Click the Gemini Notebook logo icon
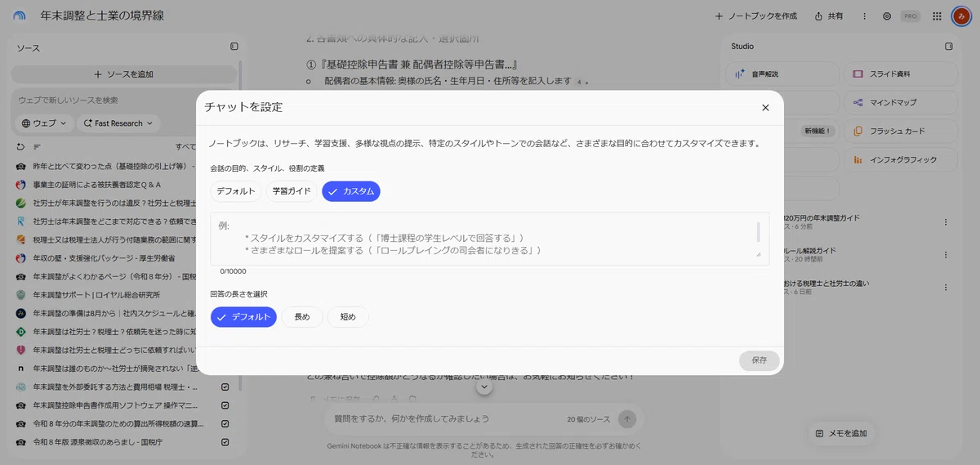The image size is (980, 465). pos(19,16)
